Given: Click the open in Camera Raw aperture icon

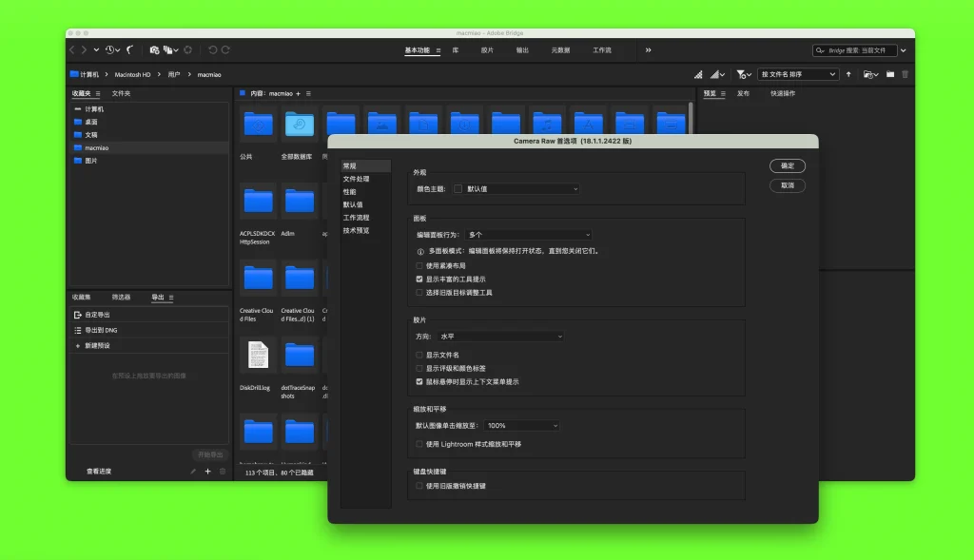Looking at the screenshot, I should click(x=187, y=49).
